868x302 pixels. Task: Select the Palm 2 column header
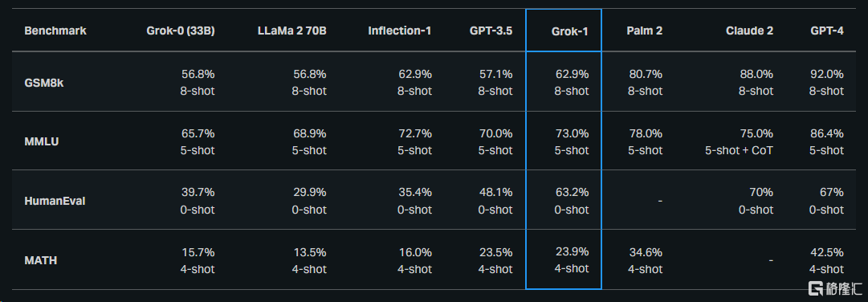click(x=645, y=31)
